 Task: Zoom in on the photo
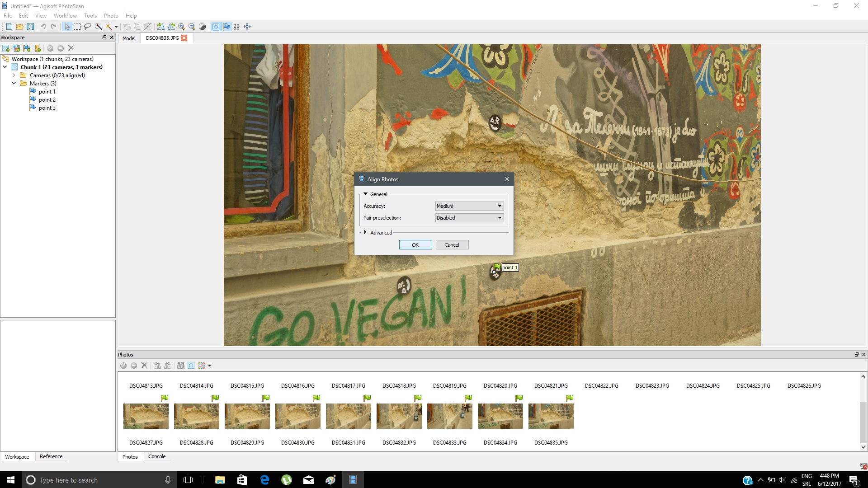click(181, 27)
